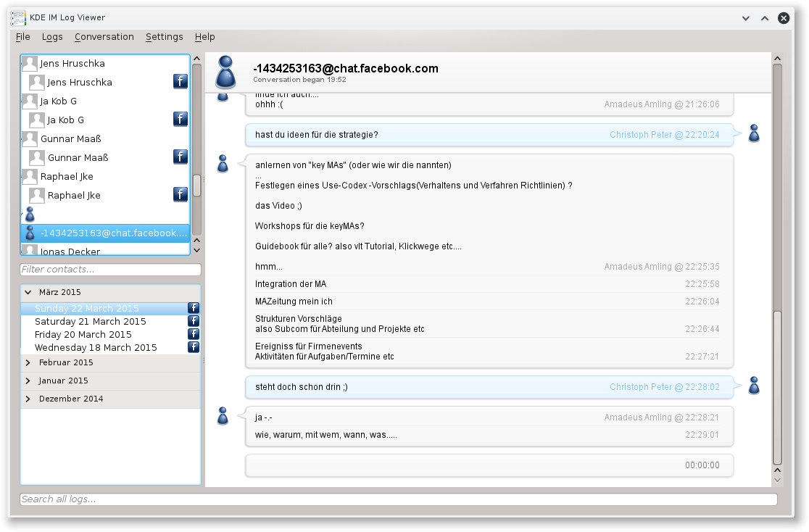Select the -1434253163@chat.facebook contact
The image size is (809, 532).
click(105, 233)
